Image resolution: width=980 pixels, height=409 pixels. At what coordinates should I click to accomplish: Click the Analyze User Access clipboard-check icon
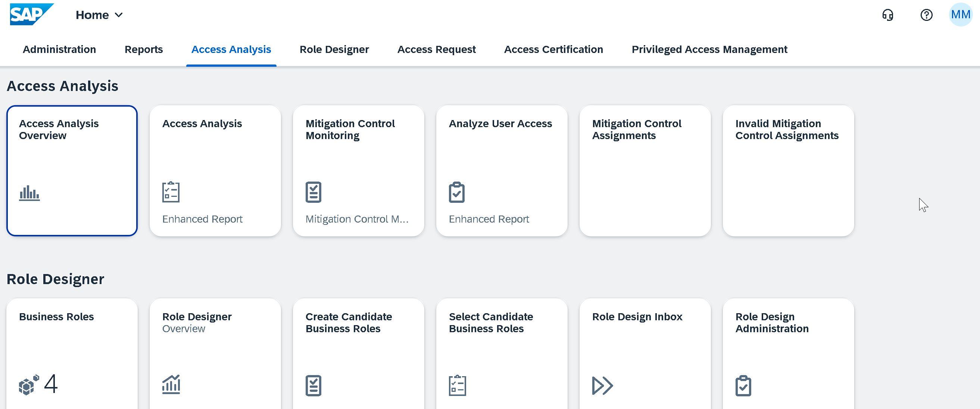[x=457, y=192]
